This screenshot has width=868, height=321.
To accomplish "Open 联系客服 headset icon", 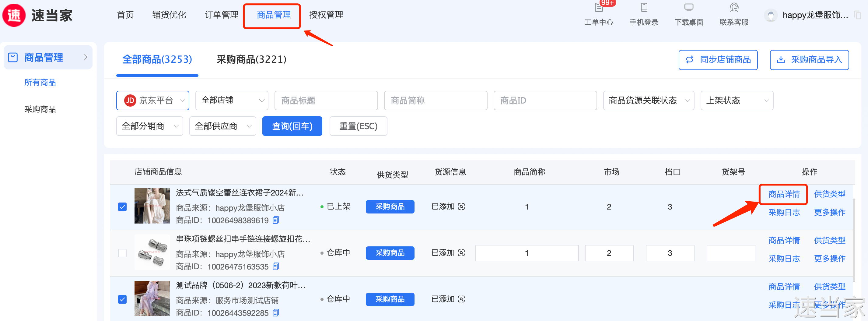I will click(734, 8).
